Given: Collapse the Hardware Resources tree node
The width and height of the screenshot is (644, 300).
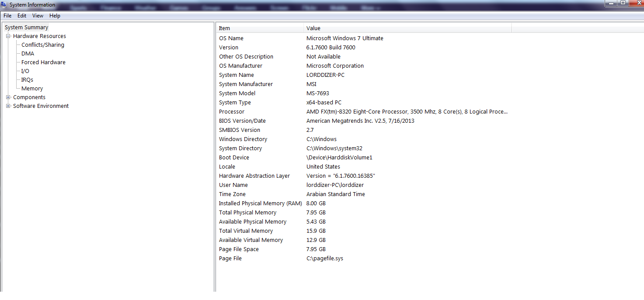Looking at the screenshot, I should [8, 36].
